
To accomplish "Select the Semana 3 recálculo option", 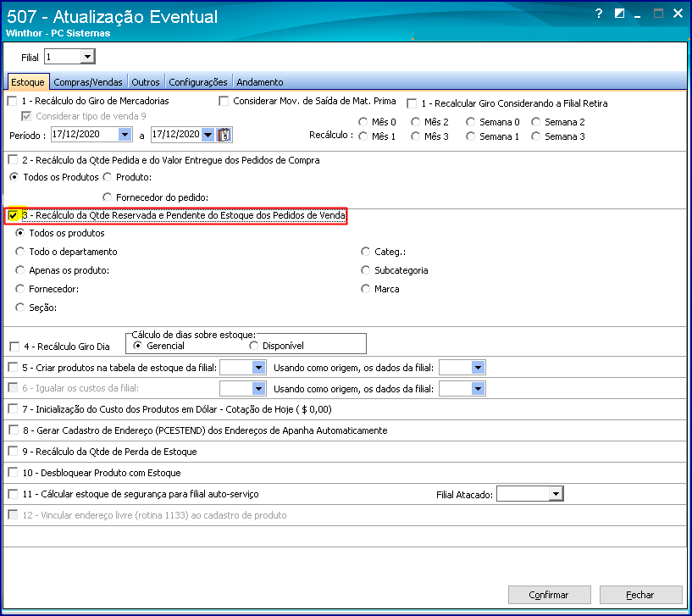I will 536,136.
